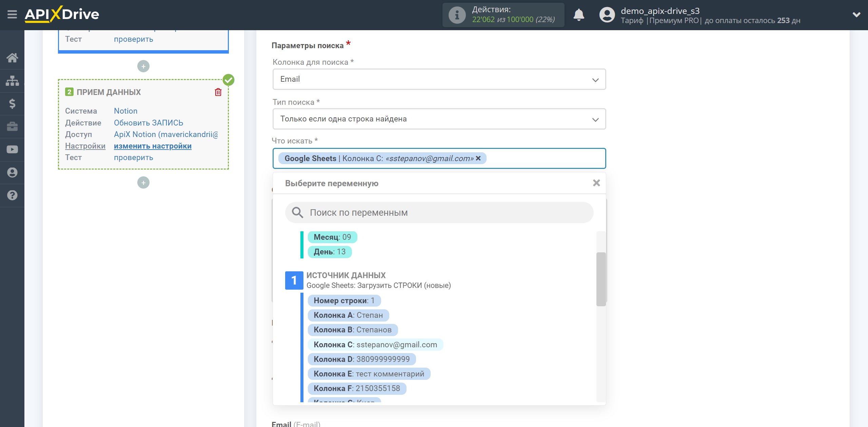
Task: Open the hamburger main menu
Action: [12, 15]
